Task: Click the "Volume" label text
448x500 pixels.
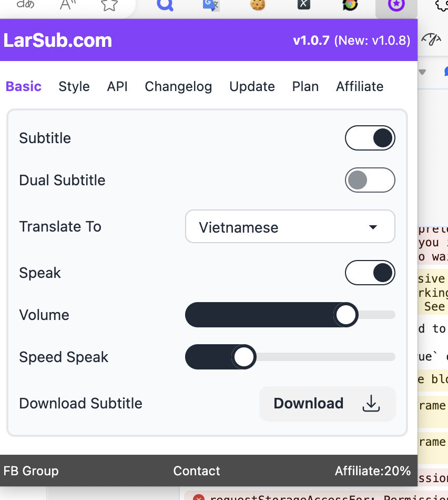Action: click(44, 315)
